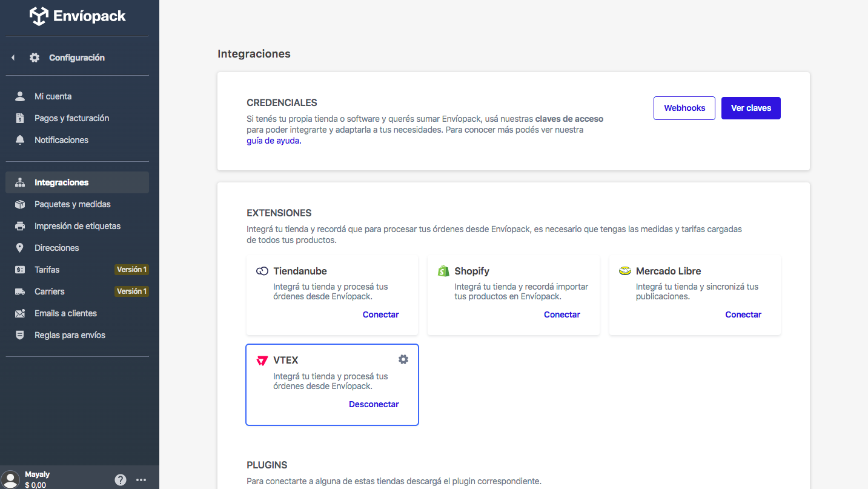Open Carriers settings
Screen dimensions: 868x489
coord(78,291)
